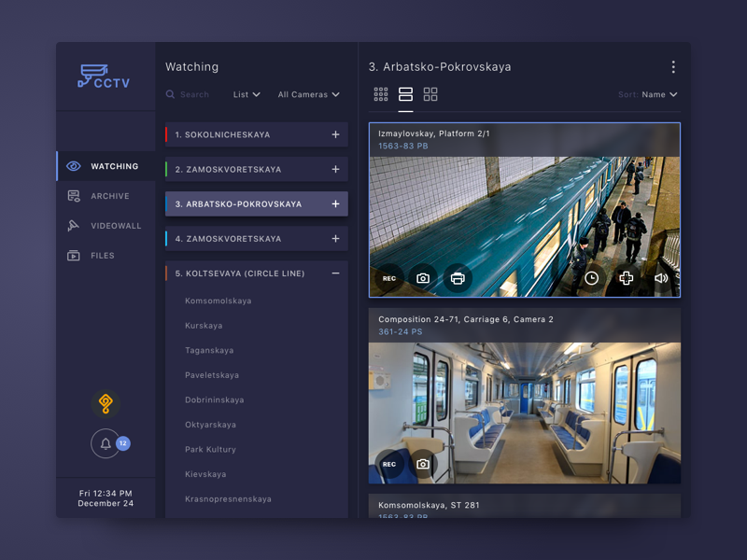The height and width of the screenshot is (560, 747).
Task: Print the Izmaylovskay platform camera view
Action: pyautogui.click(x=458, y=278)
